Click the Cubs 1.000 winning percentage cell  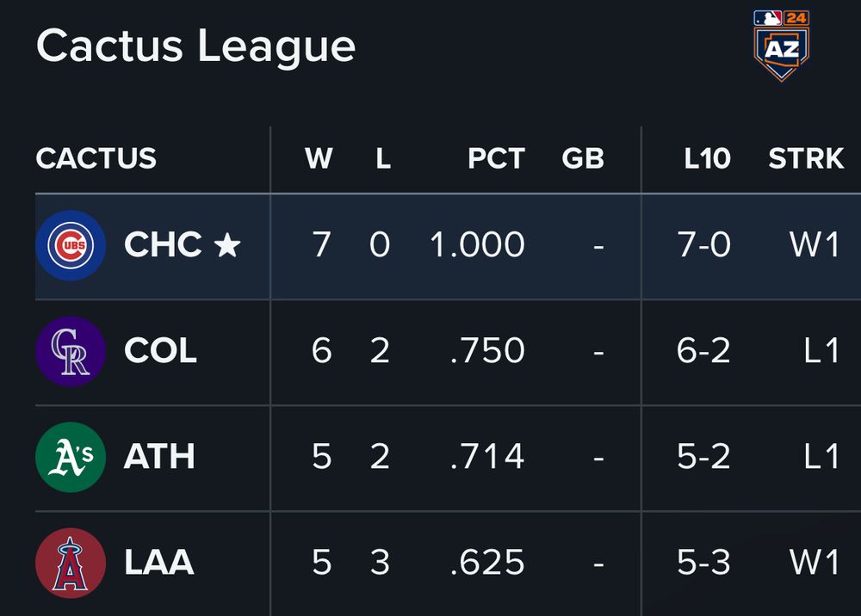pos(477,244)
